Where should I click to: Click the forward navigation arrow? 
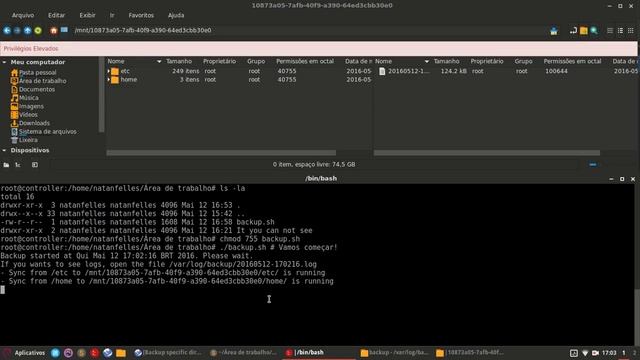tap(17, 30)
